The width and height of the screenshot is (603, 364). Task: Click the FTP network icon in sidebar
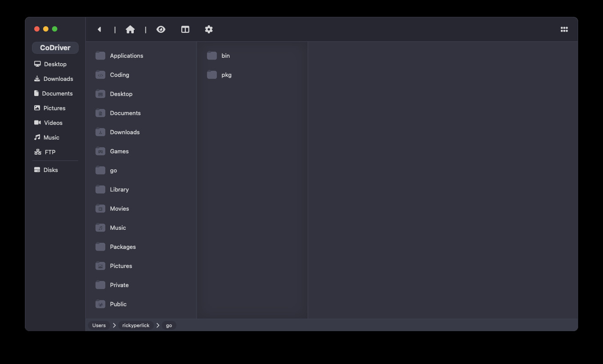click(38, 152)
